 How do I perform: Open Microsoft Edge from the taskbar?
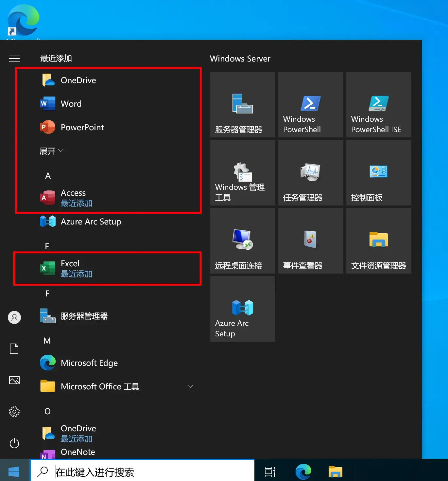pos(303,472)
